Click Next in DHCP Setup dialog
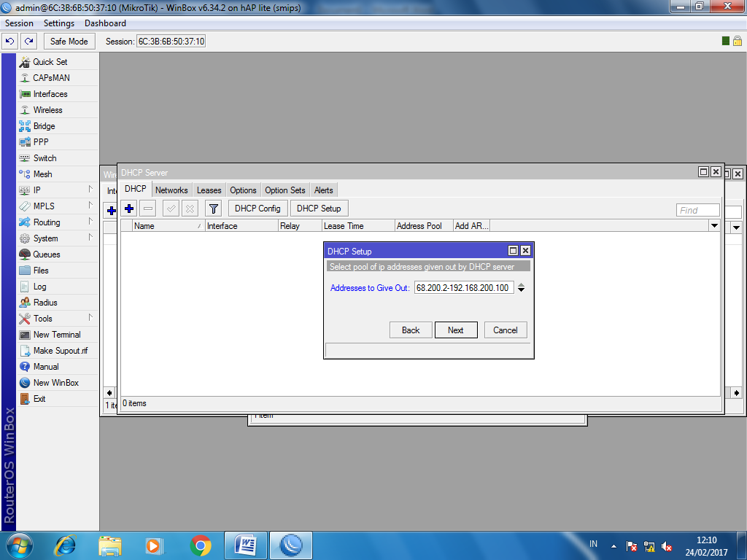Image resolution: width=747 pixels, height=560 pixels. click(456, 330)
